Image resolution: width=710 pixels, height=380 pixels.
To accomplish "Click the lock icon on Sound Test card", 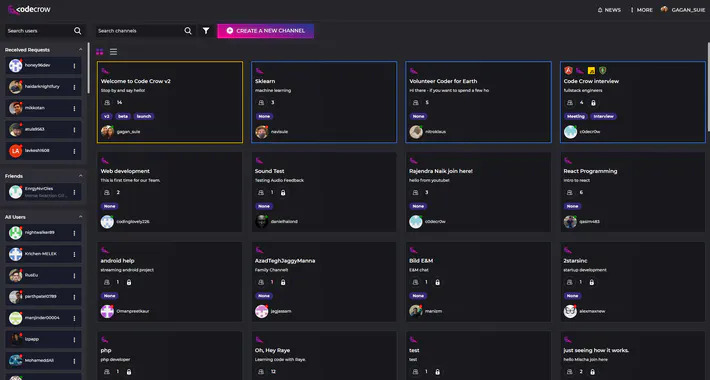I will pyautogui.click(x=283, y=192).
